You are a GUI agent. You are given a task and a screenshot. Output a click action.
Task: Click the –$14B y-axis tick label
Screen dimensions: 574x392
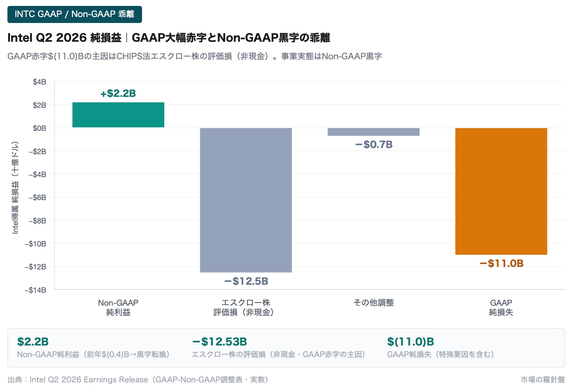click(x=36, y=290)
